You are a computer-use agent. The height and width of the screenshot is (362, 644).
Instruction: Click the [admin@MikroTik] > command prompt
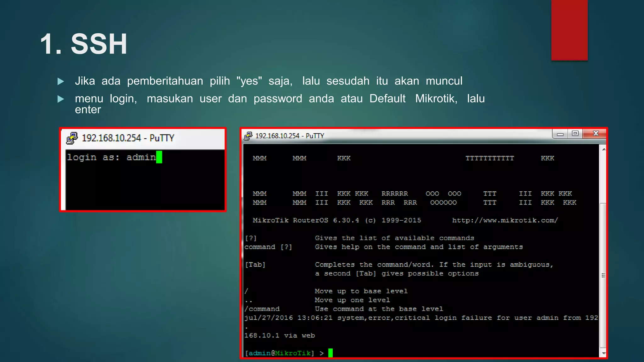click(284, 353)
